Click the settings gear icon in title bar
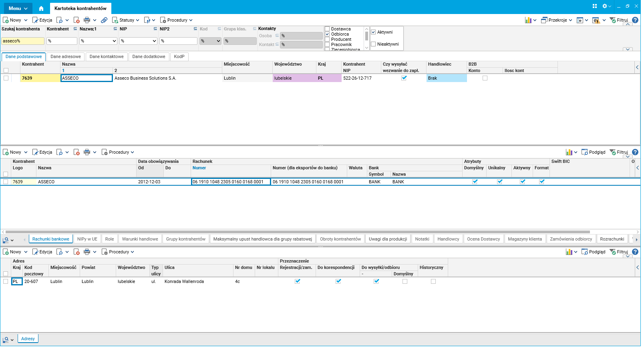 (x=605, y=6)
